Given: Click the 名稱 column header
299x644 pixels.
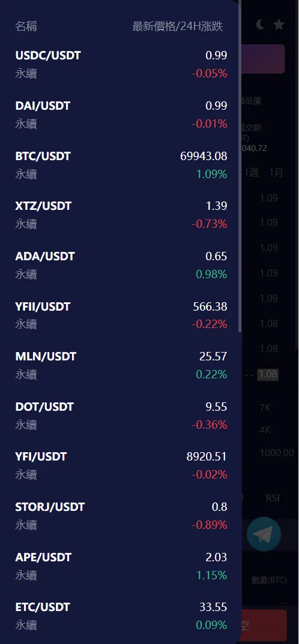Looking at the screenshot, I should [26, 27].
